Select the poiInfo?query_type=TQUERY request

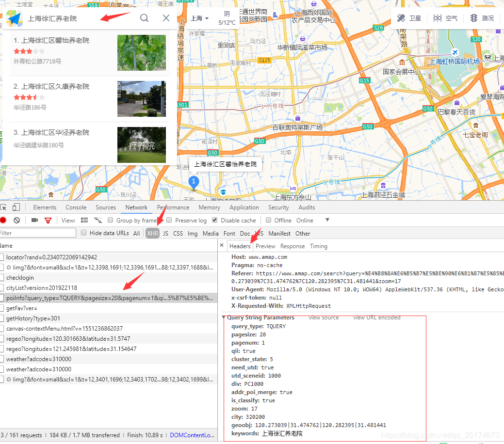coord(109,298)
